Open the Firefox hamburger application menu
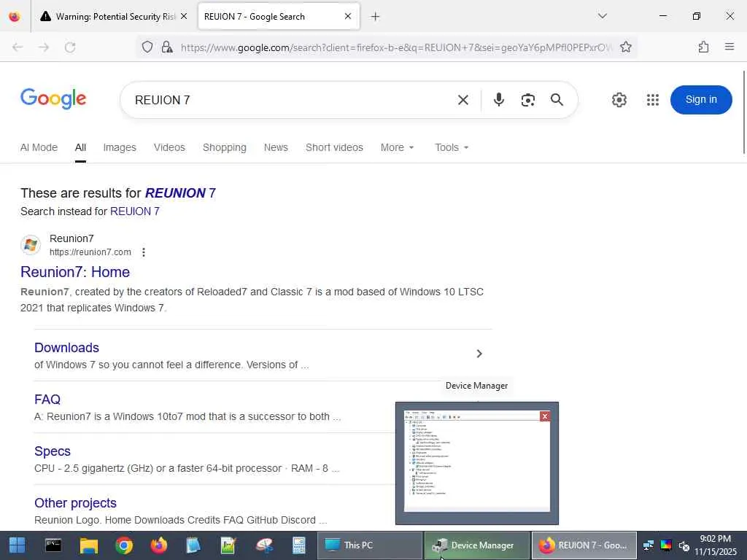The width and height of the screenshot is (747, 560). (729, 47)
